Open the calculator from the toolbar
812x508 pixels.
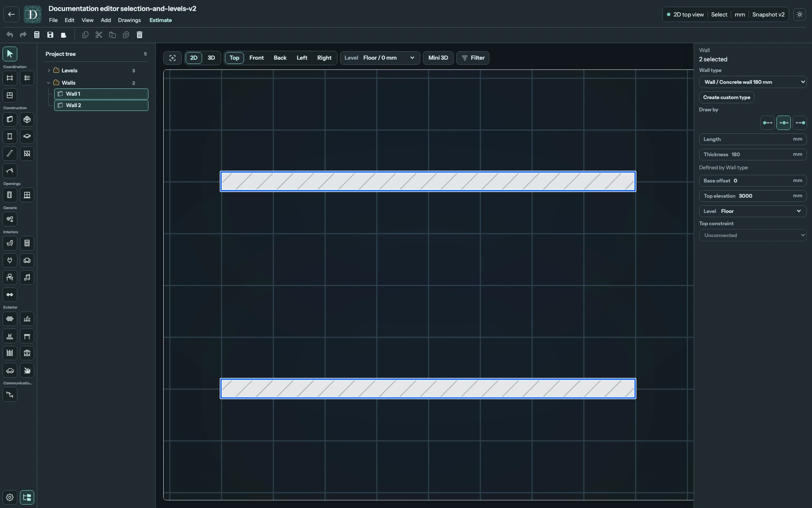click(x=37, y=35)
